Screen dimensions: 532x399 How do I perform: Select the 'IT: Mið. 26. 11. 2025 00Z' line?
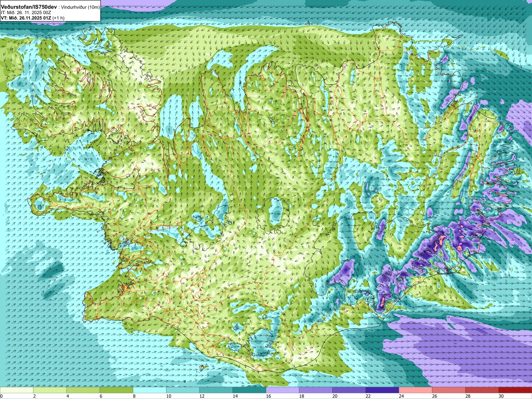[x=26, y=12]
